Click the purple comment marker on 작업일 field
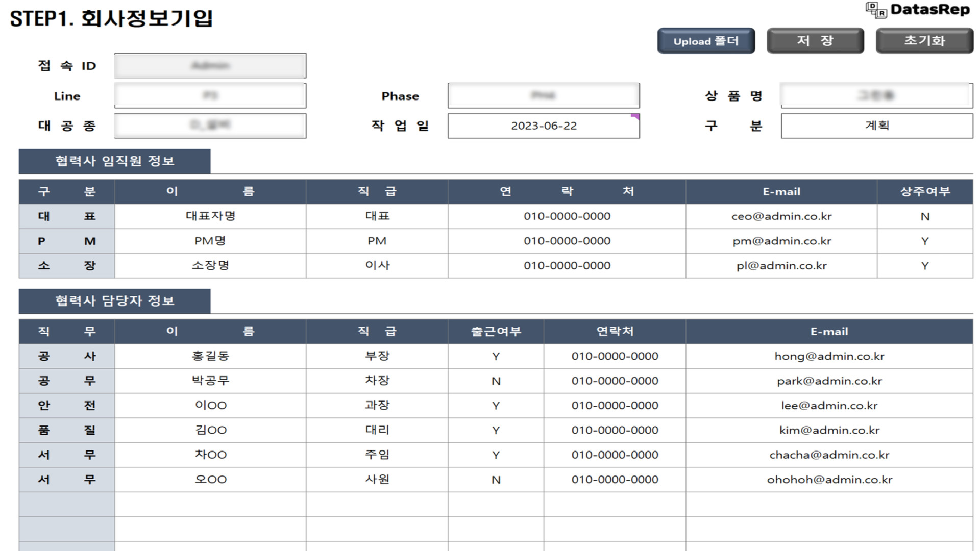This screenshot has width=980, height=551. pos(635,117)
